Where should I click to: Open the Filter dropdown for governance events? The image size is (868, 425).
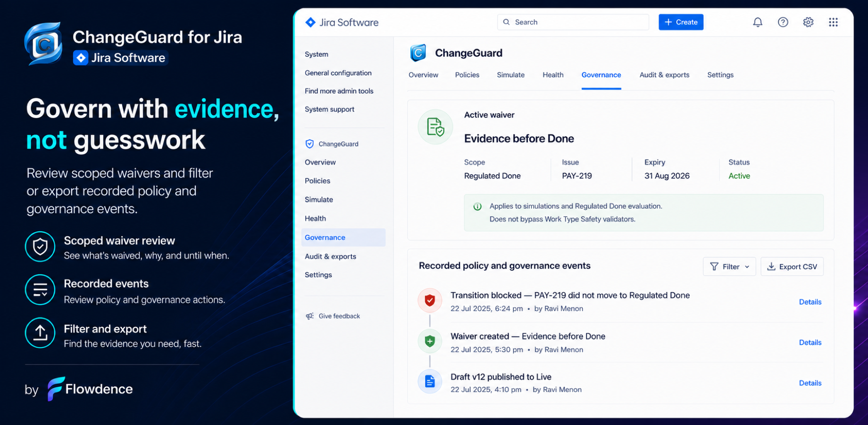tap(729, 267)
